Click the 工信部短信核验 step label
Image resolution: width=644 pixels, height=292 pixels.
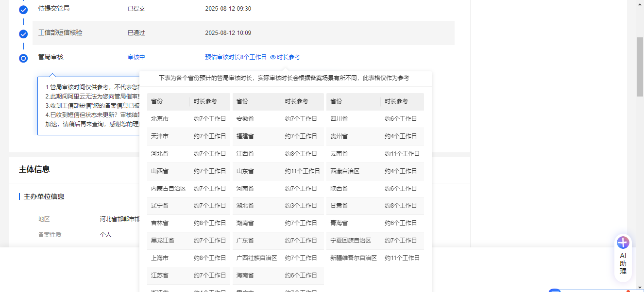60,33
